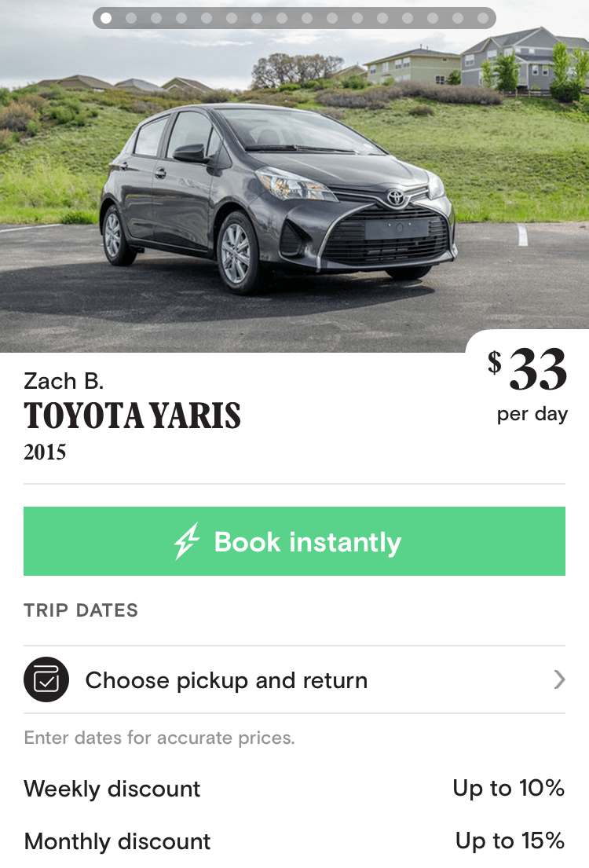Viewport: 589px width, 868px height.
Task: Select the third photo carousel dot
Action: point(156,18)
